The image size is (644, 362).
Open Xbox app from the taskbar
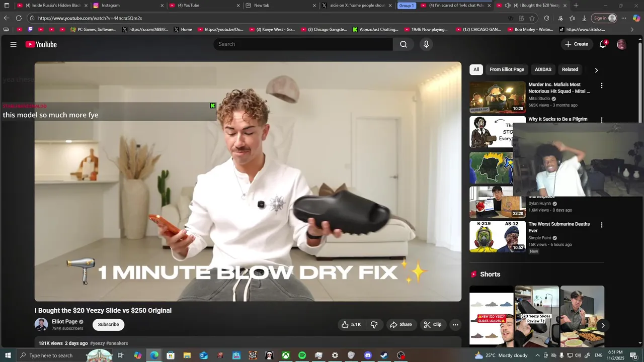pos(285,355)
